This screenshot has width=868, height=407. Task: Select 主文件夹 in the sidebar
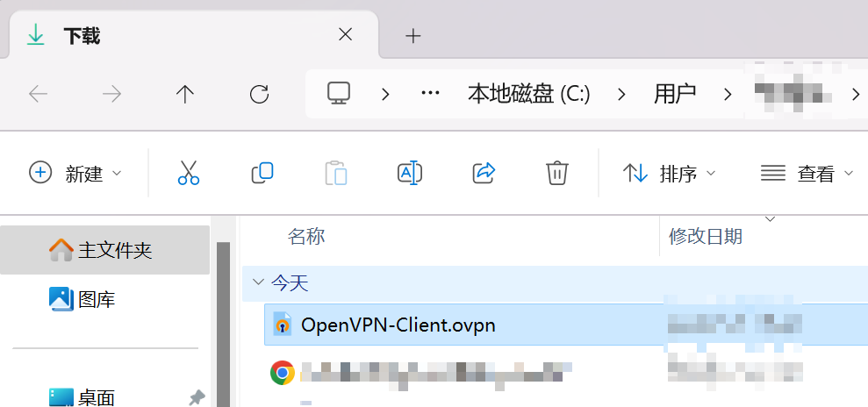(x=104, y=250)
